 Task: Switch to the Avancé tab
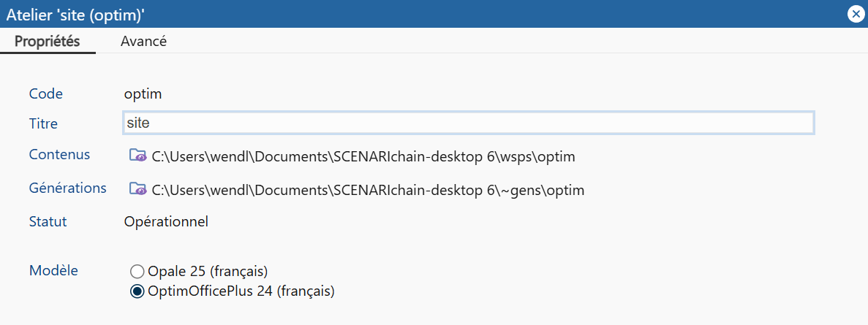143,41
